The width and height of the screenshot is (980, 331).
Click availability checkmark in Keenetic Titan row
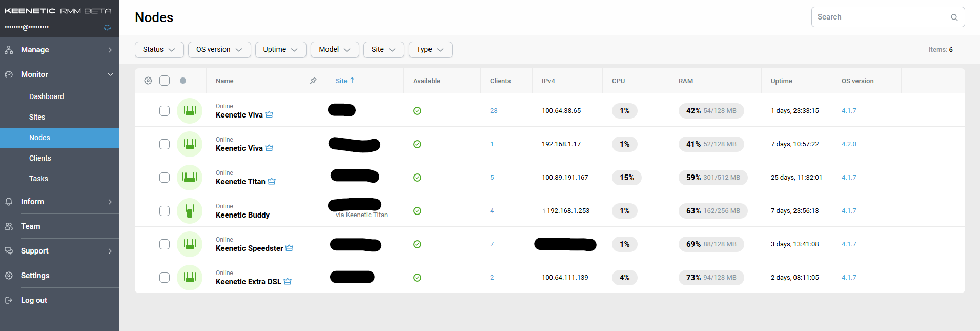point(417,178)
